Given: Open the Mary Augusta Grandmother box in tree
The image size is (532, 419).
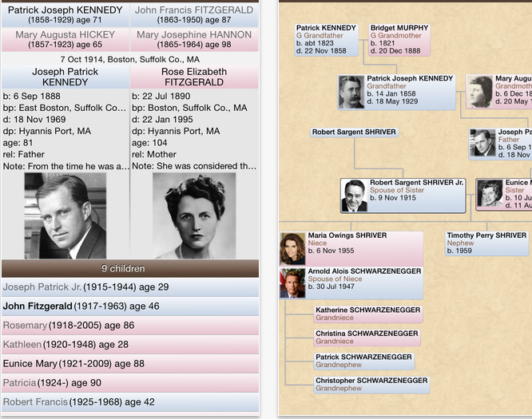Looking at the screenshot, I should (499, 92).
